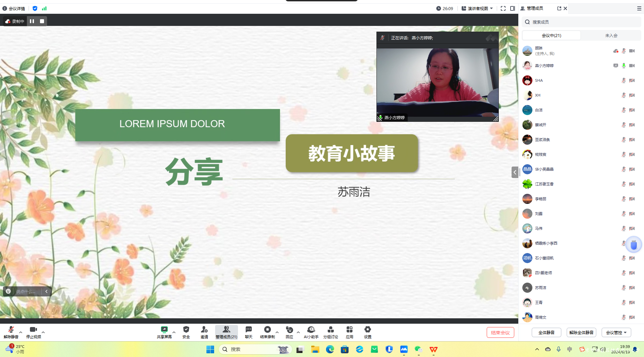Click the 全体静音 button

click(546, 332)
